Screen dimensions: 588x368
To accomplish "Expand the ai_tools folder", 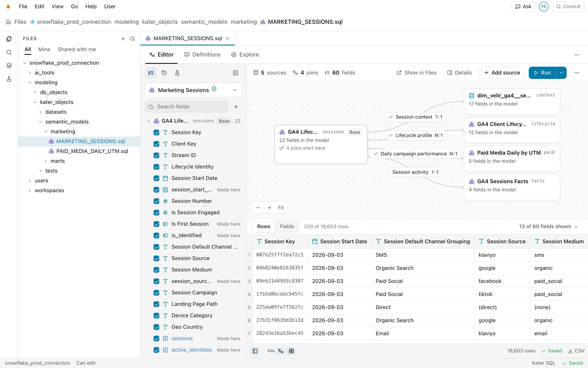I will point(30,73).
